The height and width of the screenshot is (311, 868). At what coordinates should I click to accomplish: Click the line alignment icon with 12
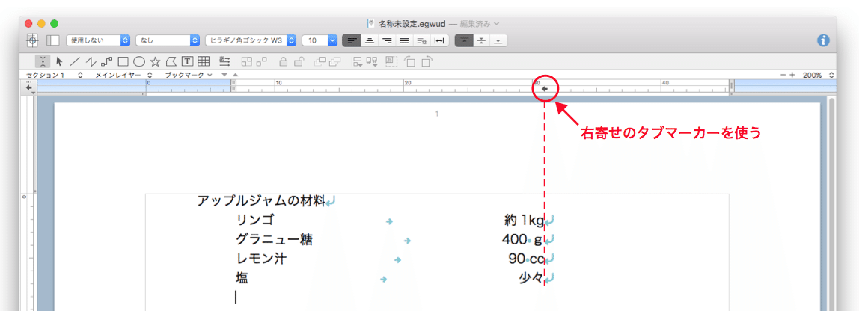coord(422,40)
